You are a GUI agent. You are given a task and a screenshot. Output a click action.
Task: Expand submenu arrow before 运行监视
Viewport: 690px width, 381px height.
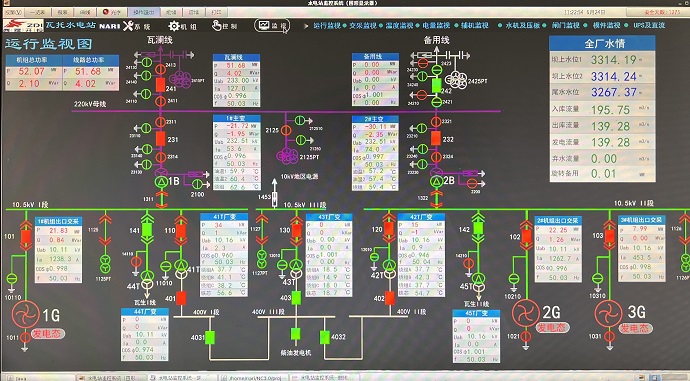306,26
